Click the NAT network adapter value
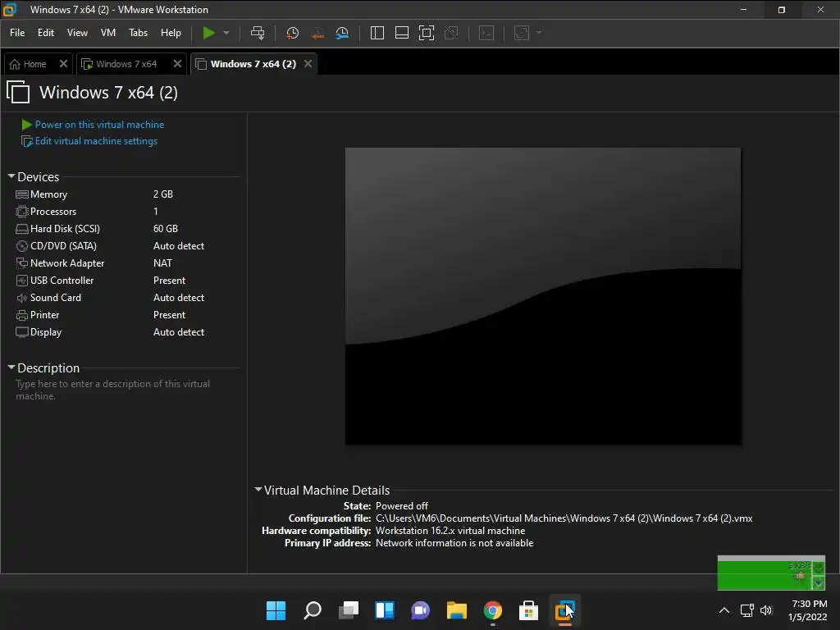 tap(162, 263)
